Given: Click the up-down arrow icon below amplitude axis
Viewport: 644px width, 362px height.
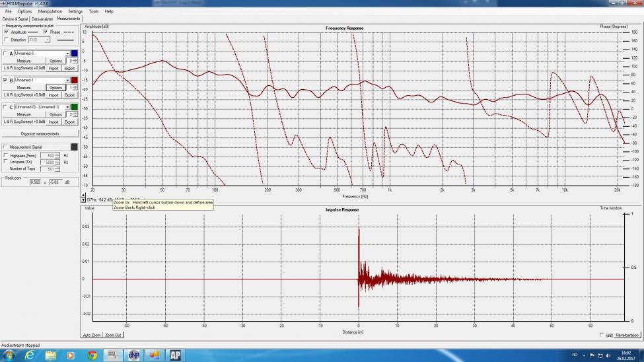Looking at the screenshot, I should coord(83,198).
